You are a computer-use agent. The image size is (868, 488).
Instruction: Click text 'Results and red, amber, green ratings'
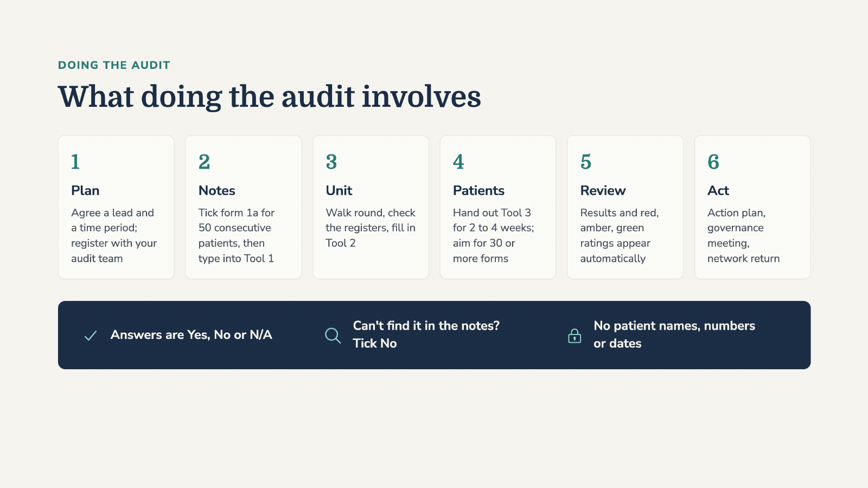point(620,228)
